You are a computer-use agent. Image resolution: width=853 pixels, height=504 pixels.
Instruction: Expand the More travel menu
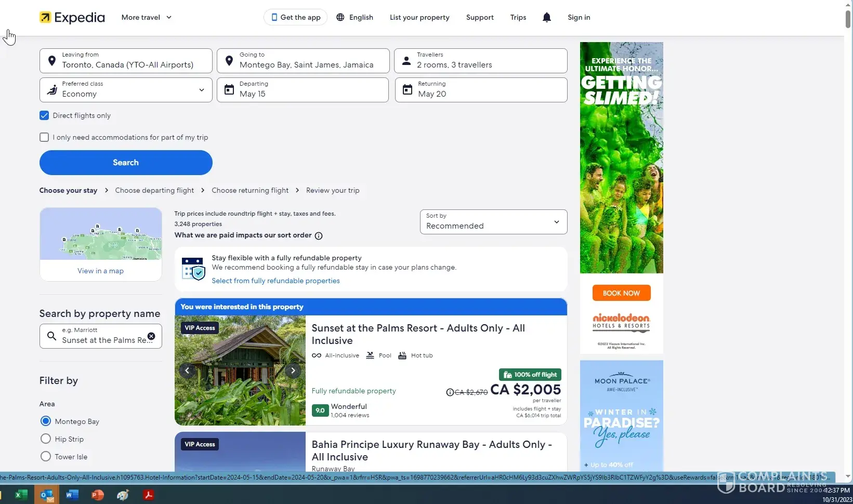pyautogui.click(x=146, y=17)
